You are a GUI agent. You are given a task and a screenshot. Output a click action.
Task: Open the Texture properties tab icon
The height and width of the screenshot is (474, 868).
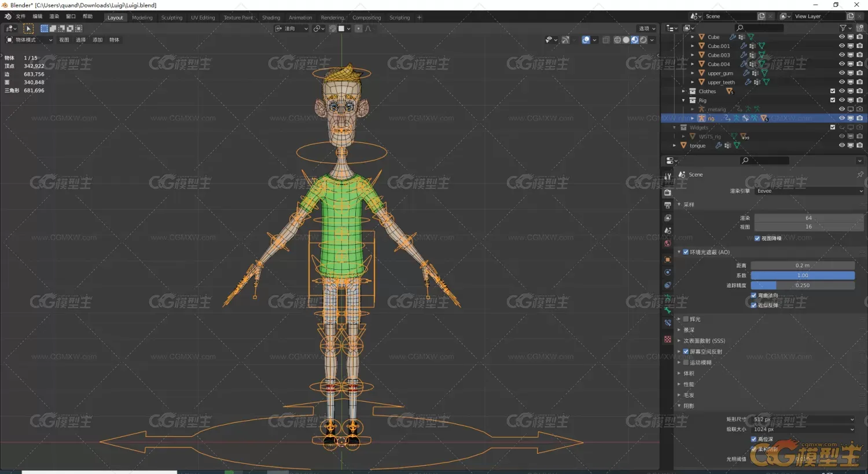point(668,339)
